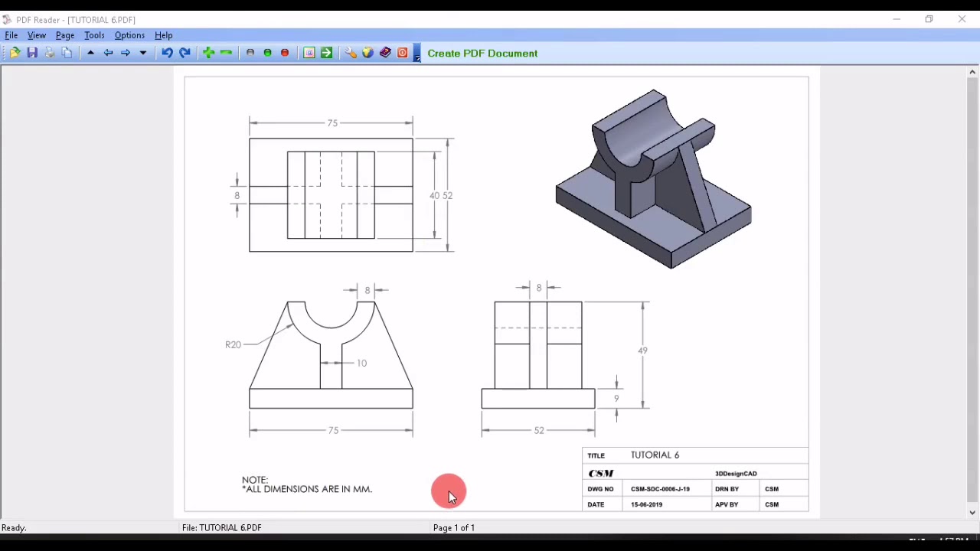Minimize the PDF Reader window

(x=897, y=19)
